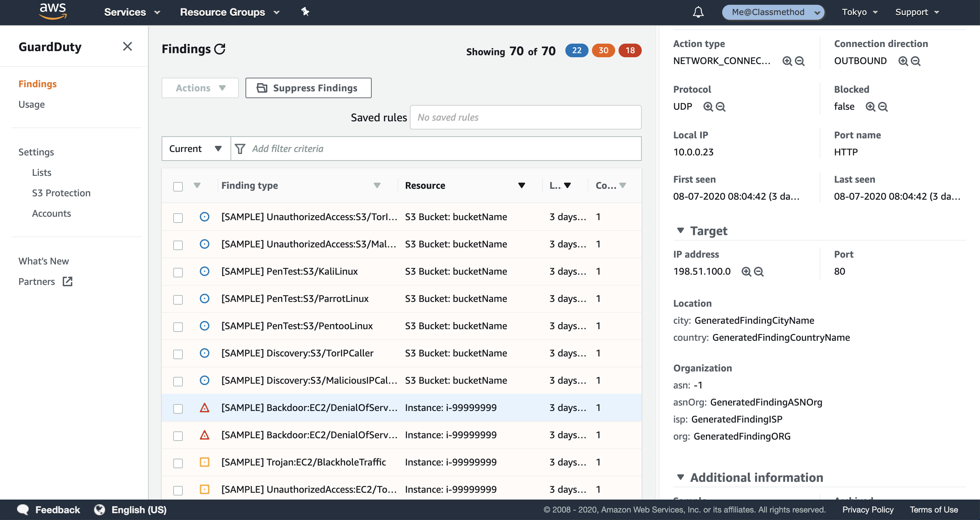This screenshot has height=520, width=980.
Task: Click the globe language icon
Action: pyautogui.click(x=99, y=509)
